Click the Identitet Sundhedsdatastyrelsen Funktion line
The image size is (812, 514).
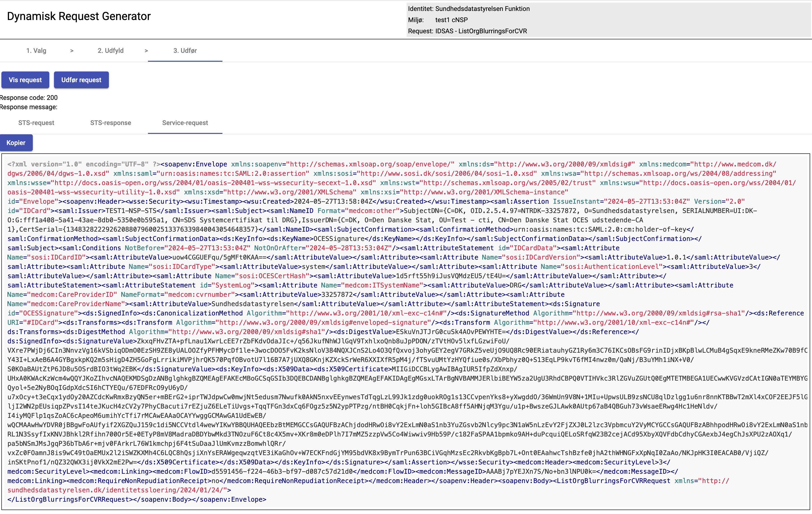coord(469,9)
